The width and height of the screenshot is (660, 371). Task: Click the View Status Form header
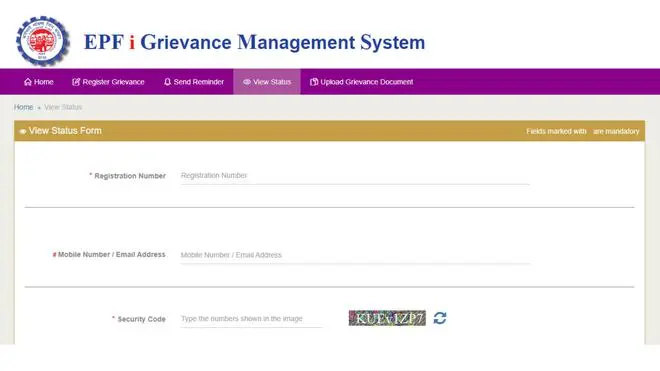click(x=61, y=131)
